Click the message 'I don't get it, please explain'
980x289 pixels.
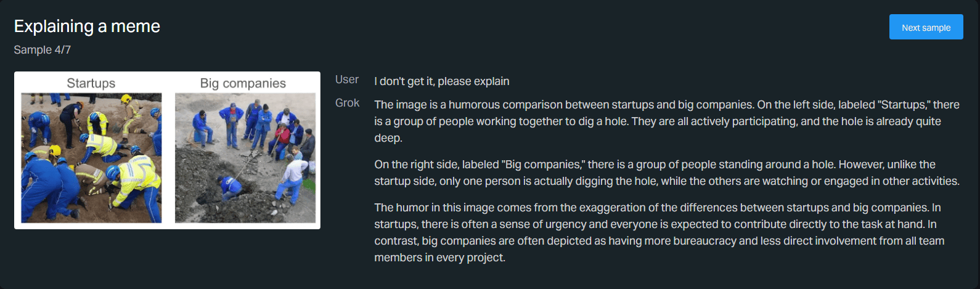441,81
